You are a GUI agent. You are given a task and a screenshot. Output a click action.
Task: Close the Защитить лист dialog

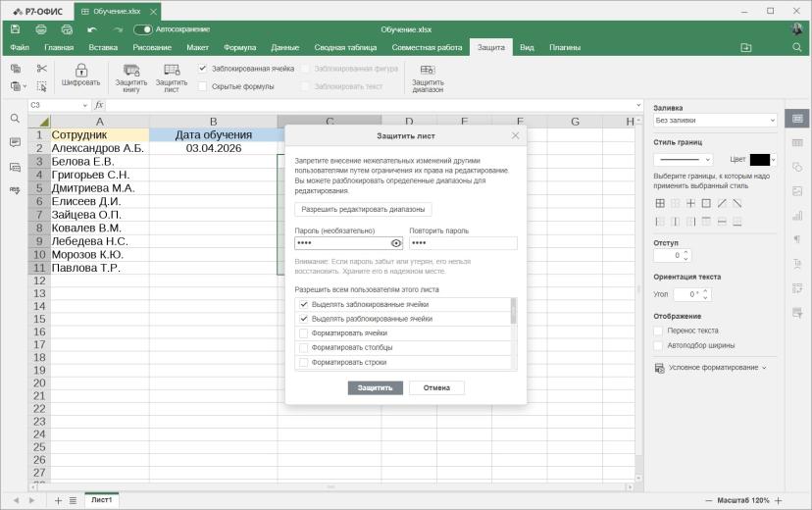coord(515,135)
